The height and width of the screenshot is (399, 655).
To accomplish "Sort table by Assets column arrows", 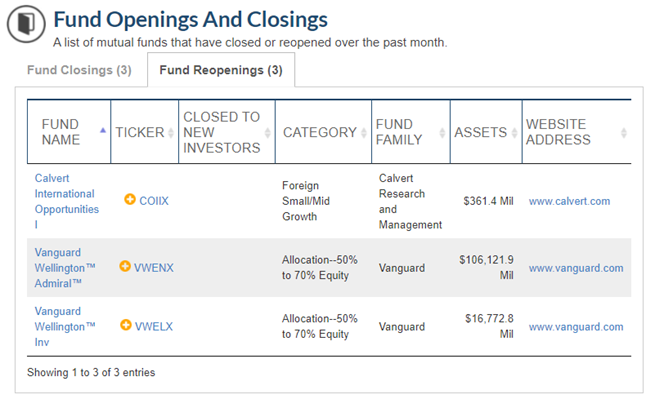I will pyautogui.click(x=515, y=132).
